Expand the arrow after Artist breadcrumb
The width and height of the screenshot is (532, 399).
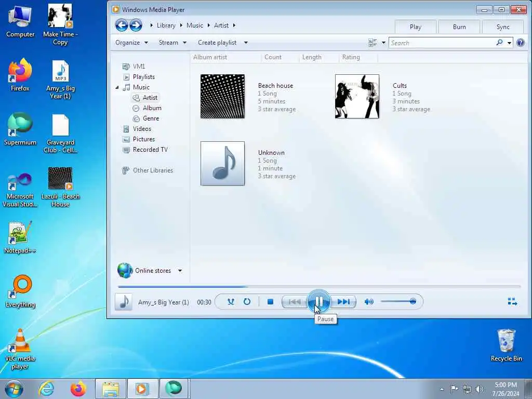click(x=234, y=25)
